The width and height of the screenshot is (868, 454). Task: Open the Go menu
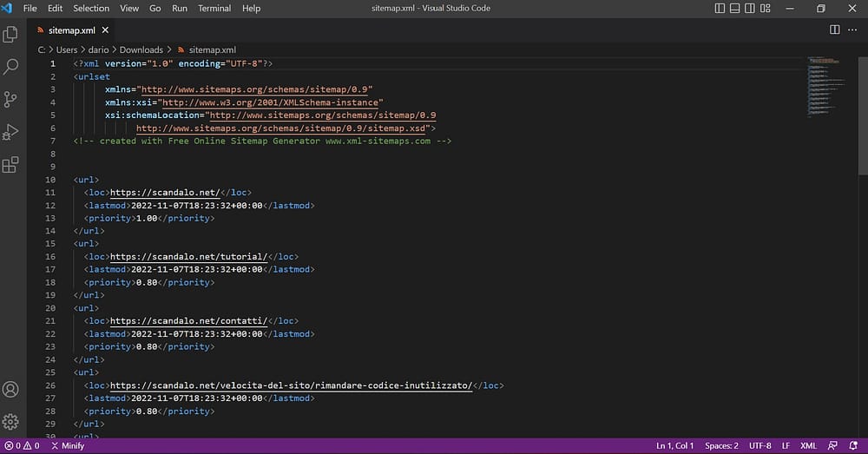pyautogui.click(x=155, y=9)
